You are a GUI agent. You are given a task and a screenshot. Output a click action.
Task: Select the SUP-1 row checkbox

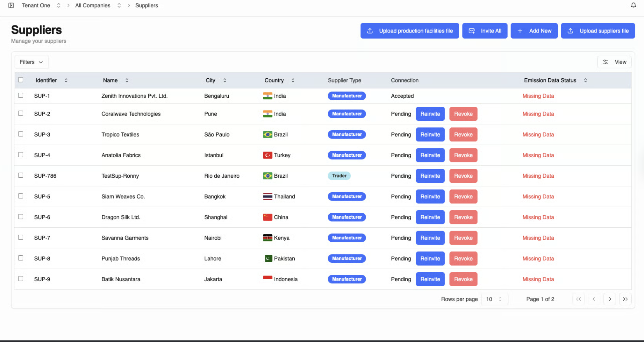tap(21, 95)
